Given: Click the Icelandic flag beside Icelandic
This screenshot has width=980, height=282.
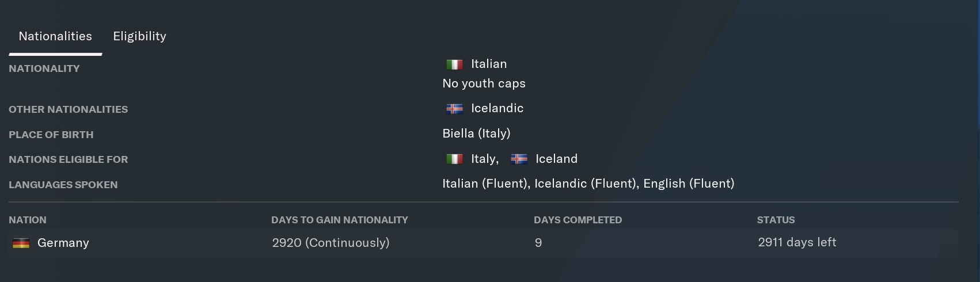Looking at the screenshot, I should (454, 109).
